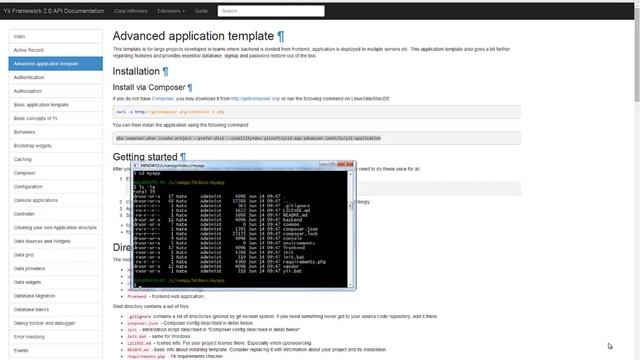Click the Installation heading text
Image resolution: width=640 pixels, height=360 pixels.
point(136,71)
